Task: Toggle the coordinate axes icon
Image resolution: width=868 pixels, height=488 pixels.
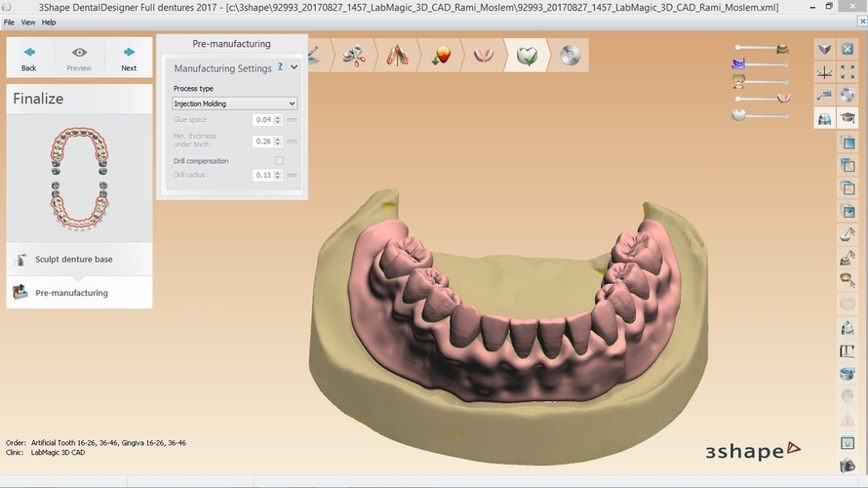Action: tap(824, 72)
